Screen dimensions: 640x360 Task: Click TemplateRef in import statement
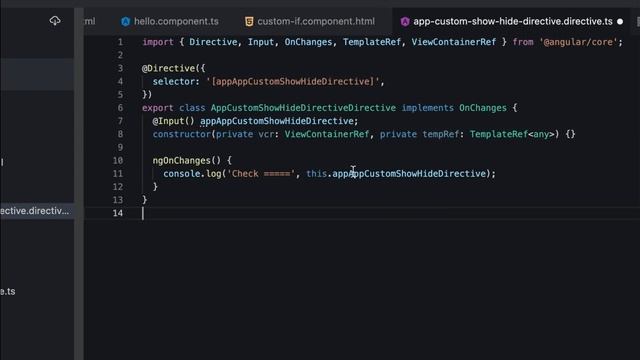[x=372, y=42]
